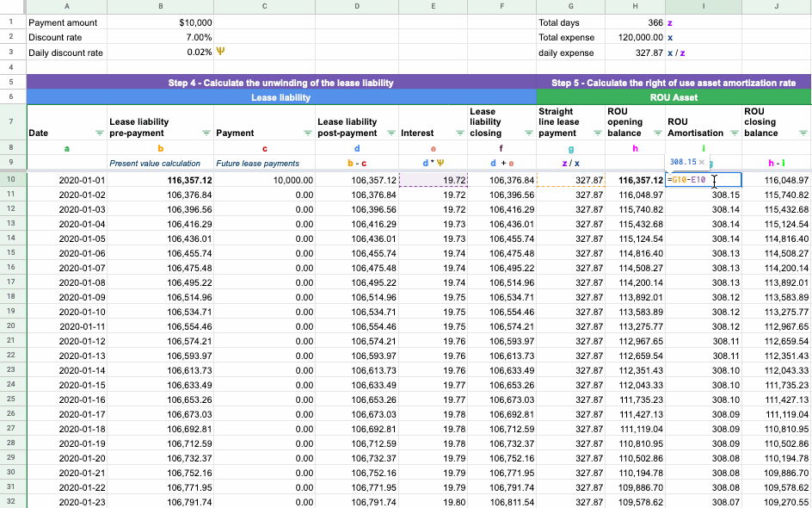Select the $10,000 payment amount cell

pos(161,22)
